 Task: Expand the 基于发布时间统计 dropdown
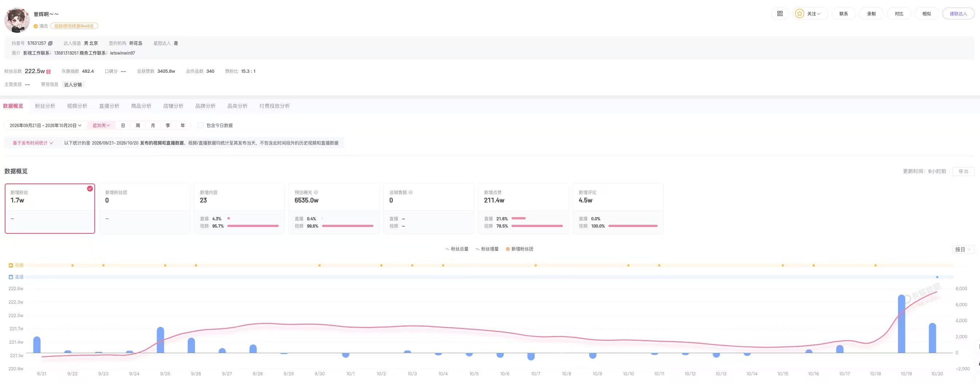click(x=33, y=143)
